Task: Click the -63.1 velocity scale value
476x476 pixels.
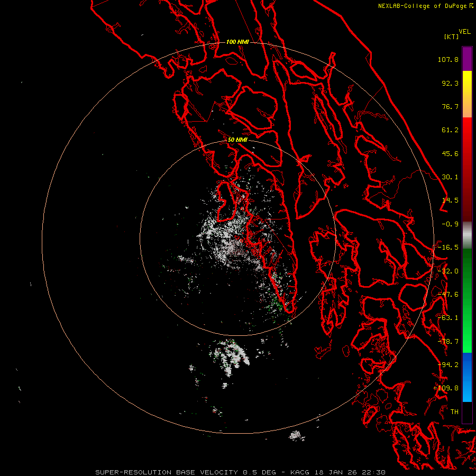Action: (x=448, y=318)
